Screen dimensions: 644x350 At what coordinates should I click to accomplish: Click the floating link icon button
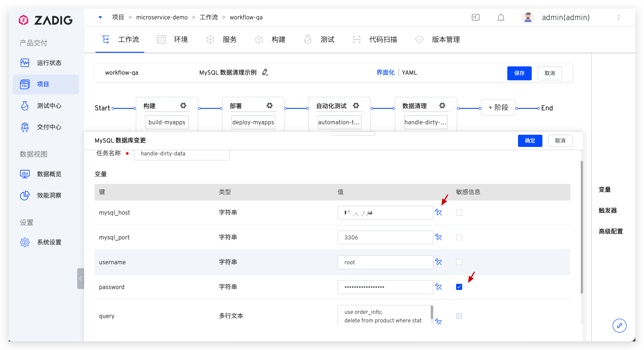tap(619, 326)
